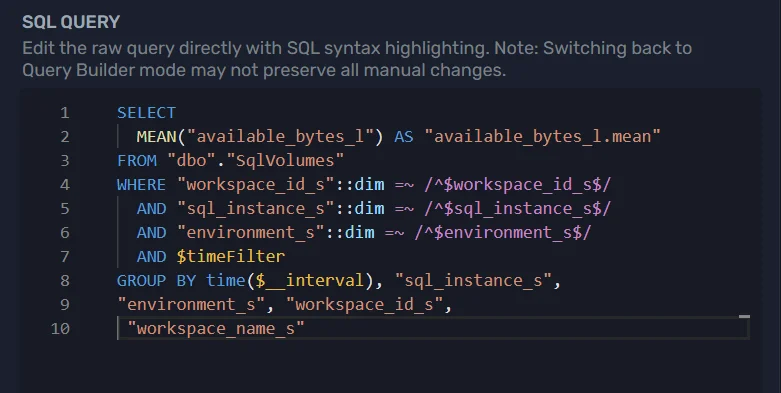Click line number 10 in the gutter

pyautogui.click(x=60, y=328)
